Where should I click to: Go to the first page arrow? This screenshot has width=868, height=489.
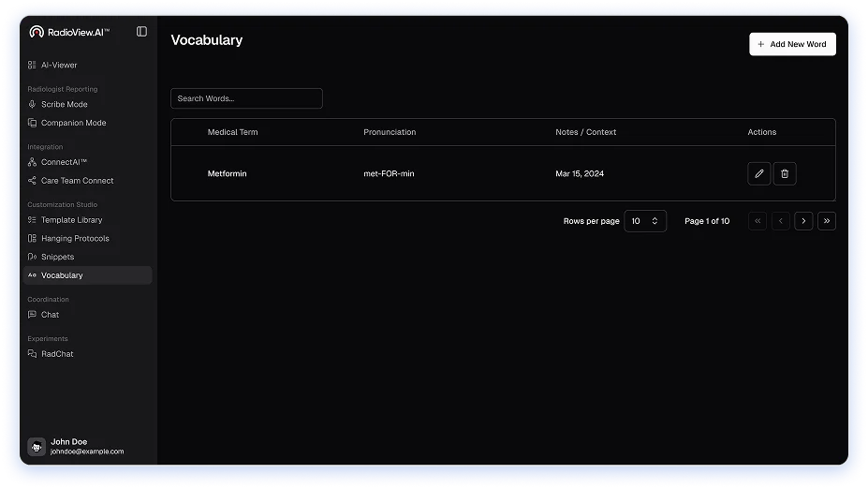click(758, 221)
